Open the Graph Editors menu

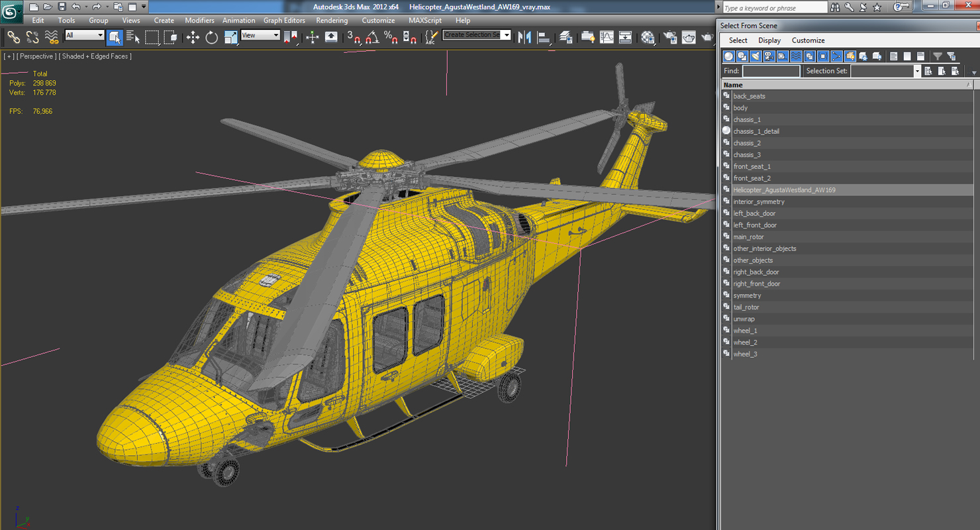(x=284, y=21)
